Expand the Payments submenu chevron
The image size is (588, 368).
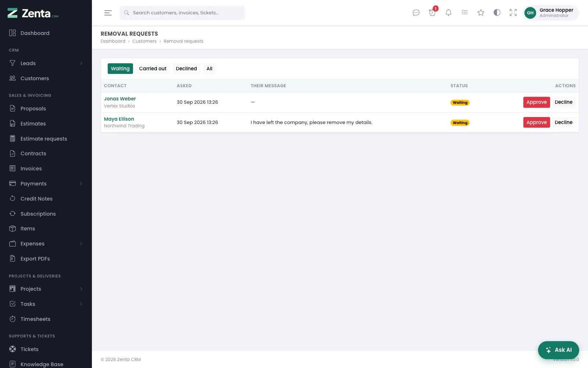point(81,184)
